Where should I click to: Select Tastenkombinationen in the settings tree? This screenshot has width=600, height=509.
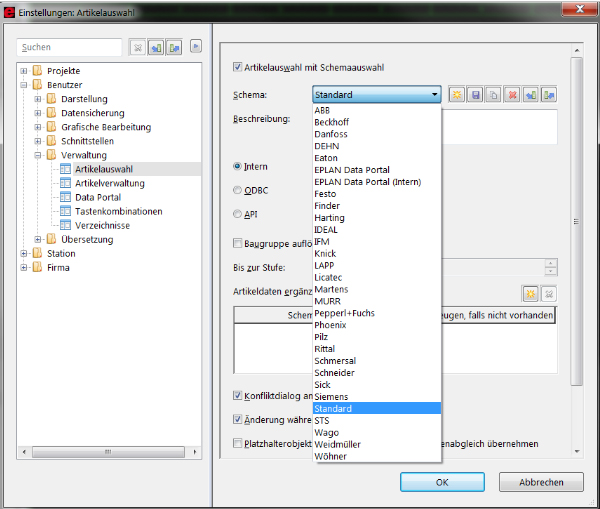click(119, 211)
